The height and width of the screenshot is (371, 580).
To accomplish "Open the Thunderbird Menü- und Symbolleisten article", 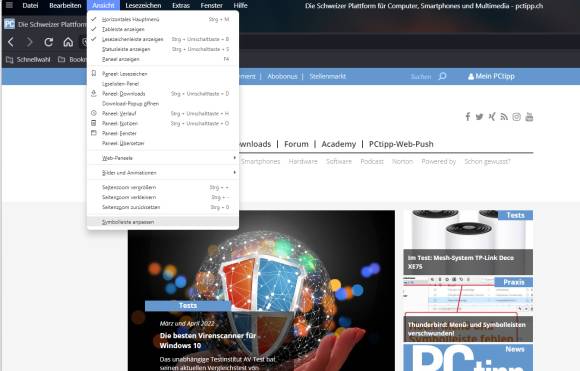I will coord(468,309).
